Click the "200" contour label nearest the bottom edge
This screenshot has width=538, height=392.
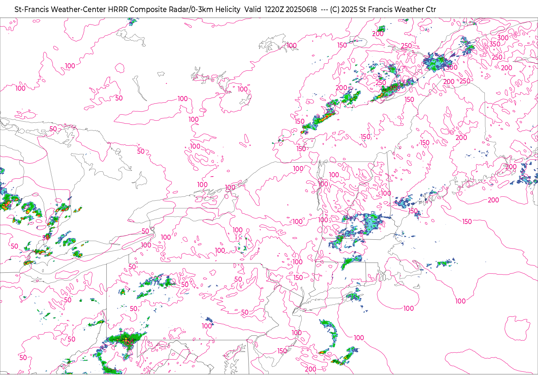pos(310,369)
